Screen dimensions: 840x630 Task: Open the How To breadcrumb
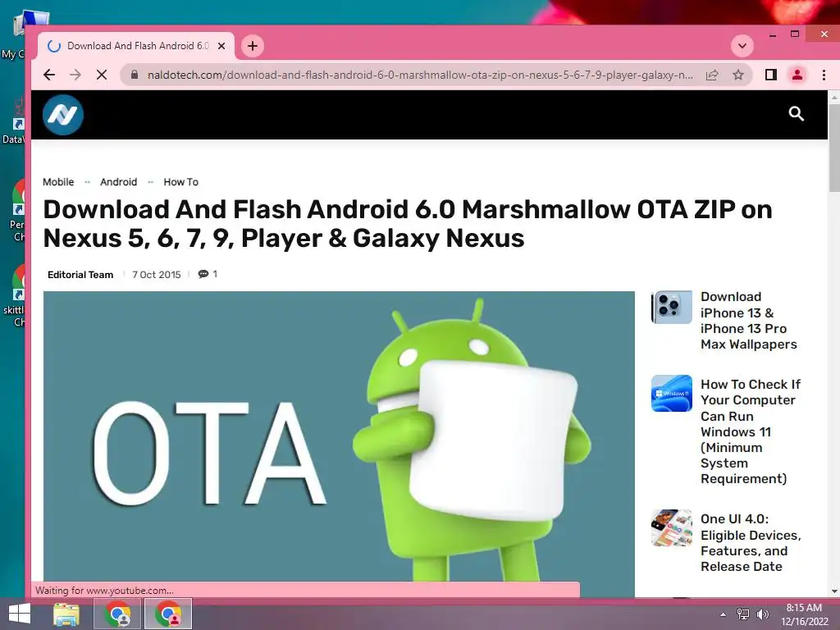click(x=181, y=182)
